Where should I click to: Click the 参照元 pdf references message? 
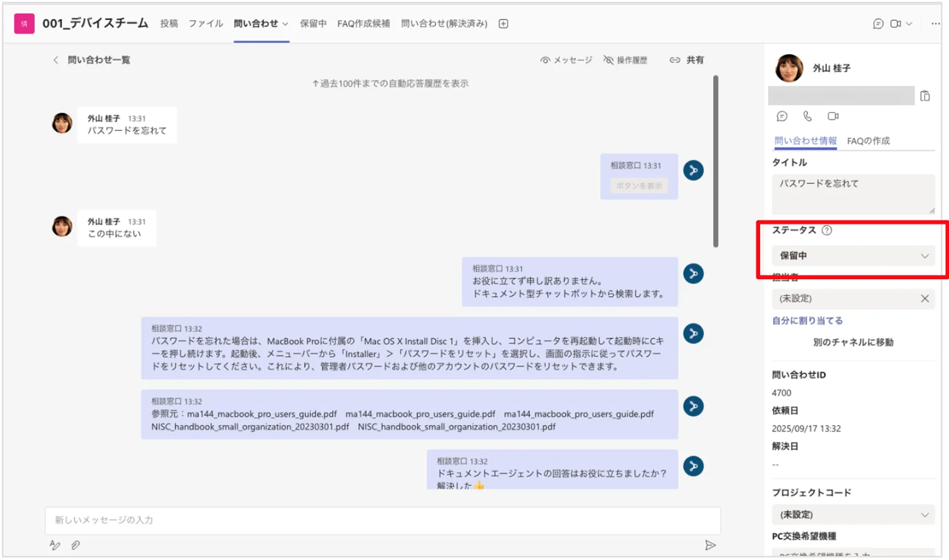click(409, 414)
